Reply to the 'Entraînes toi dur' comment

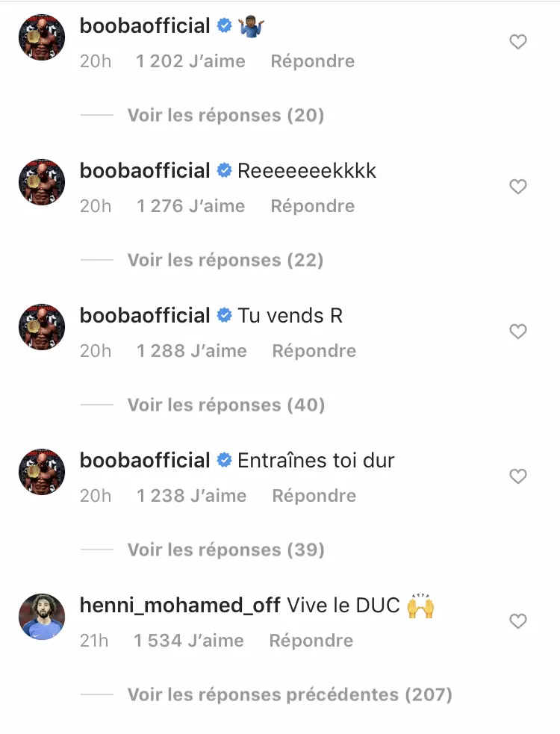[x=314, y=496]
